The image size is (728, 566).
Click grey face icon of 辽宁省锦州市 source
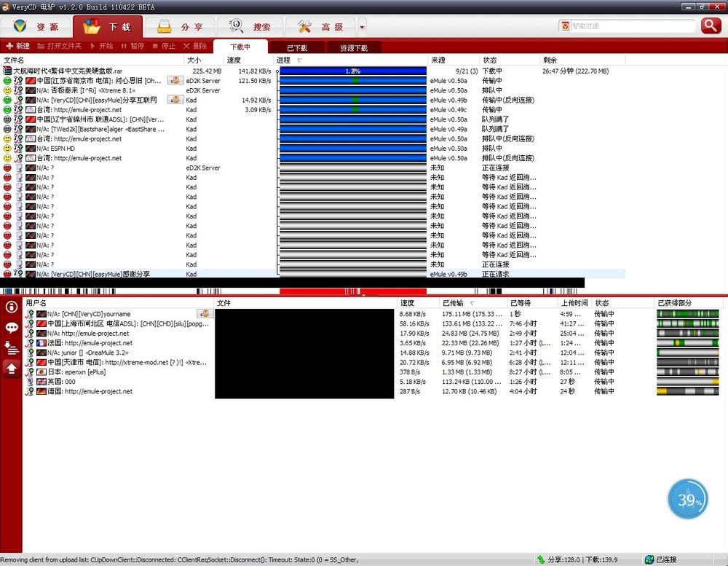click(7, 119)
